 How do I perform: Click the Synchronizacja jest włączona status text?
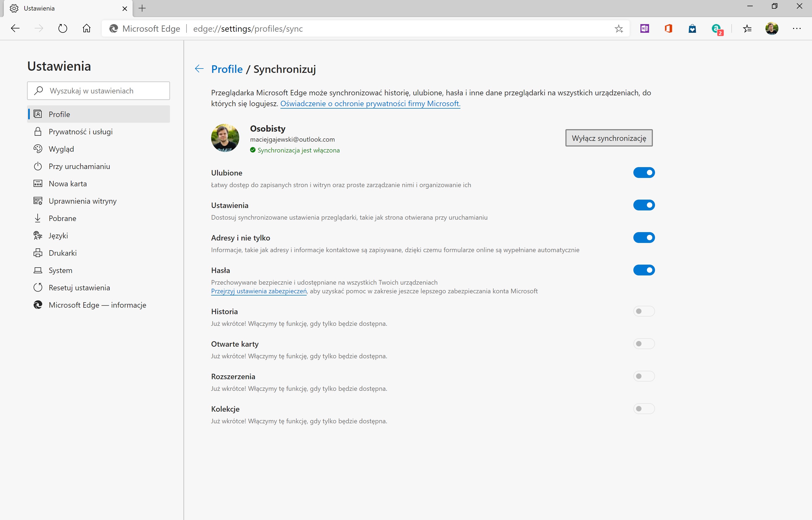pyautogui.click(x=299, y=150)
